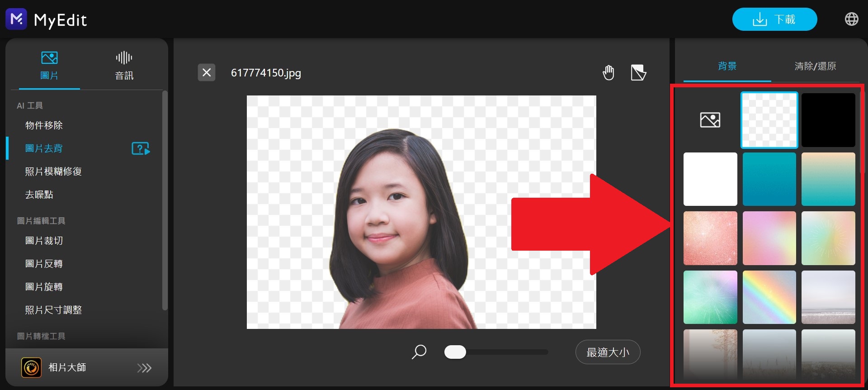Click the 圖片轉檔工具 section label
This screenshot has width=868, height=390.
tap(41, 336)
